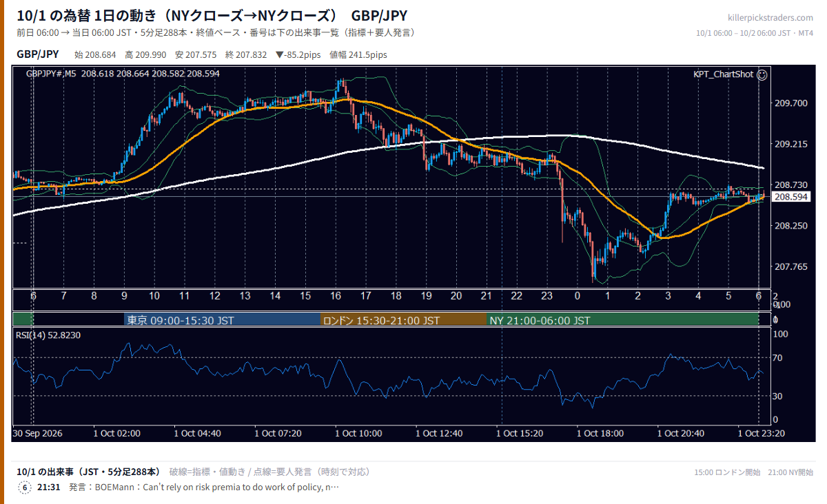
Task: Click the hour 19 label on the JST axis
Action: 426,295
